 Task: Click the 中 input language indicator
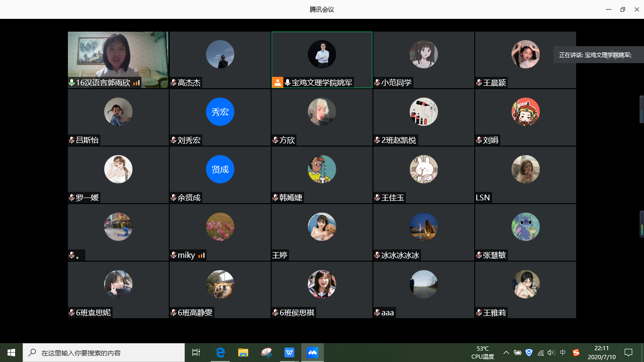click(563, 353)
